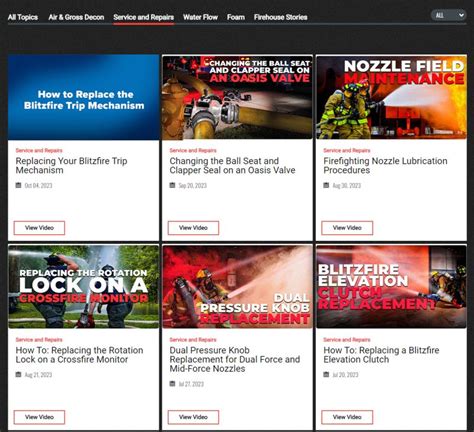Select the Service and Repairs tab
474x432 pixels.
click(x=144, y=17)
